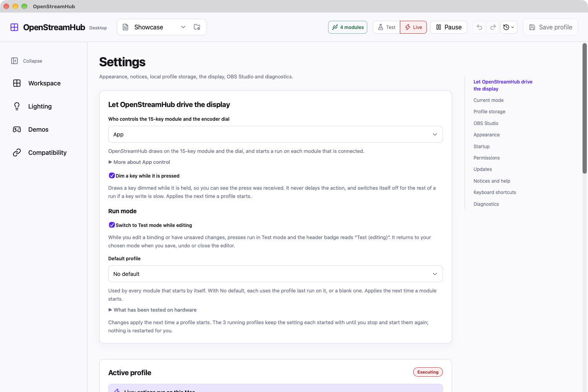Click the vertical page scrollbar

click(584, 108)
